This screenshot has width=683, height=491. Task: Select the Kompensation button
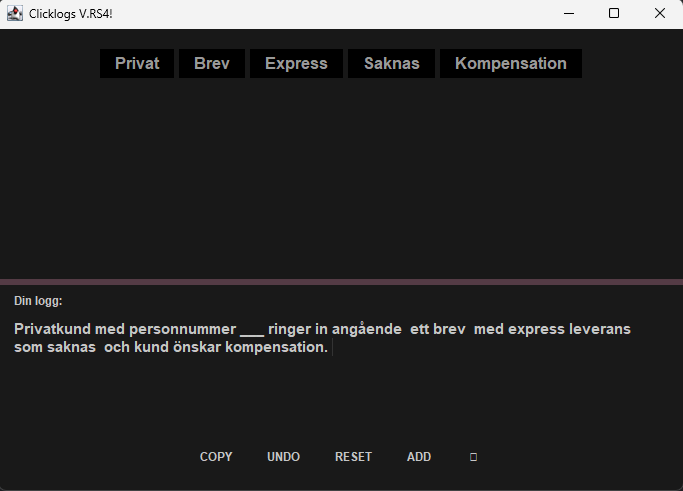510,63
